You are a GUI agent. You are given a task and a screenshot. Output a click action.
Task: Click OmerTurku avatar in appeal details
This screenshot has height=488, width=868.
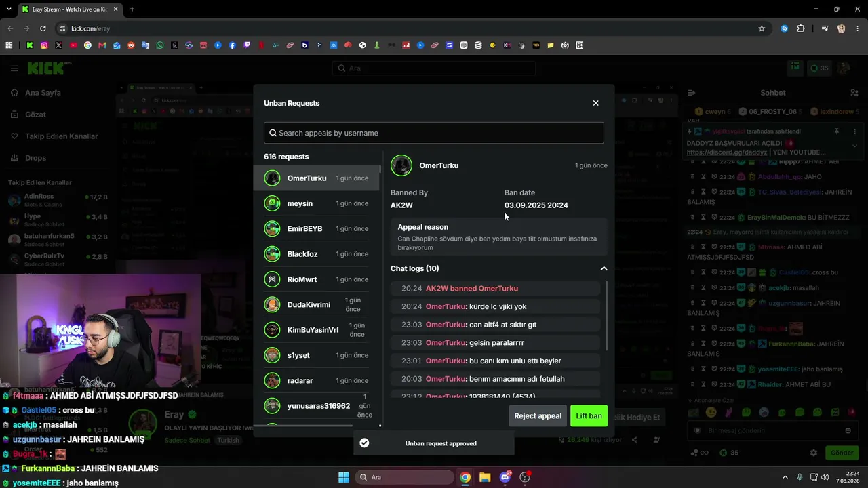[x=401, y=165]
